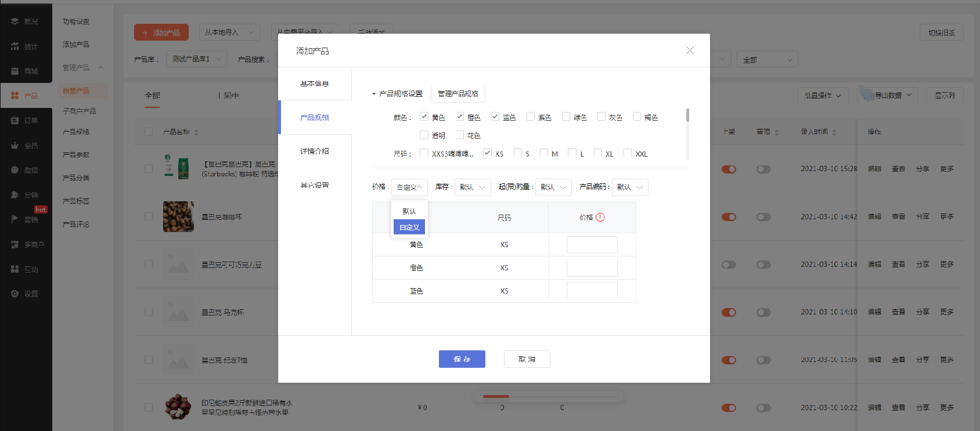Screen dimensions: 980x431
Task: Click the 管理产品规格 button
Action: tap(458, 93)
